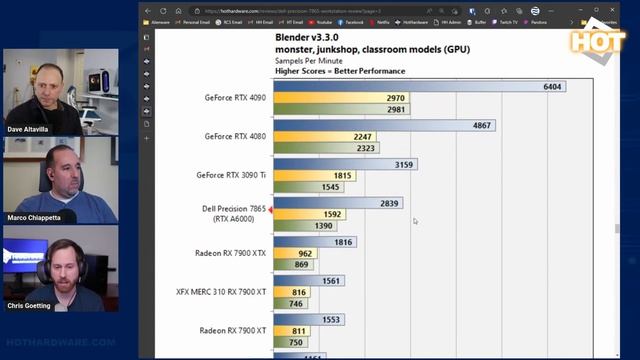The height and width of the screenshot is (360, 640).
Task: Click the 4867 blue bar value
Action: 482,125
